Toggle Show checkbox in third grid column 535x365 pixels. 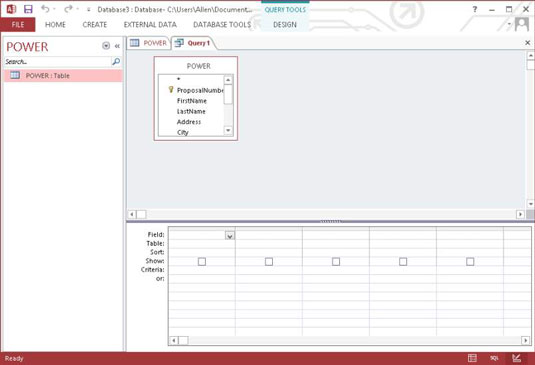click(336, 262)
